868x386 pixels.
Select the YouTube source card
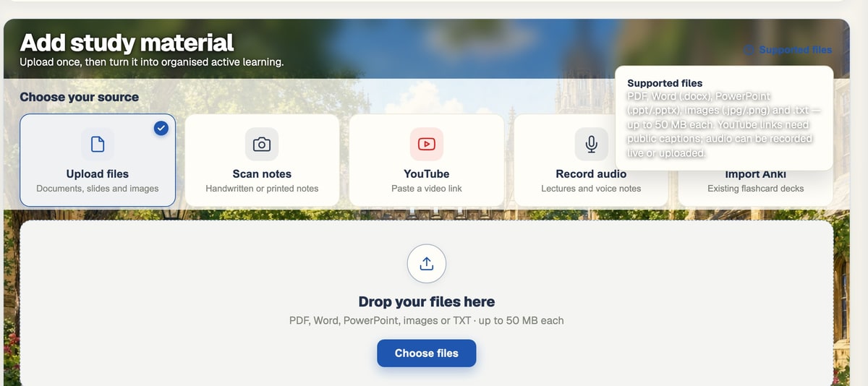tap(427, 160)
